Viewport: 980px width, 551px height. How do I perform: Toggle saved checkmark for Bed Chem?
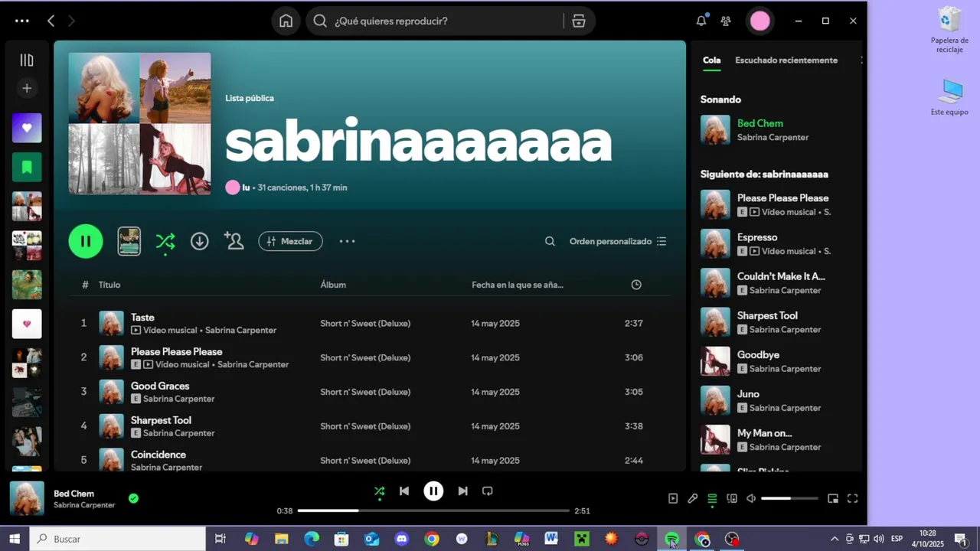click(133, 498)
